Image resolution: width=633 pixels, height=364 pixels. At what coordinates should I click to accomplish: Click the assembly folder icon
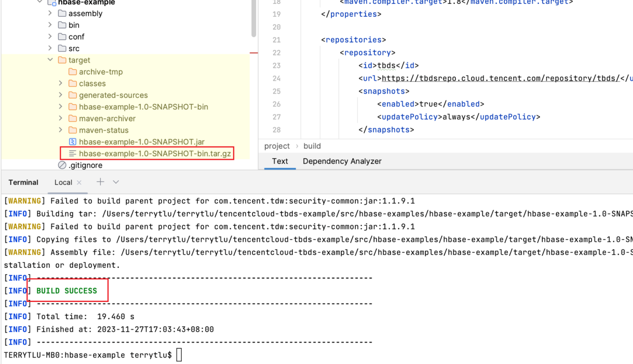tap(62, 14)
